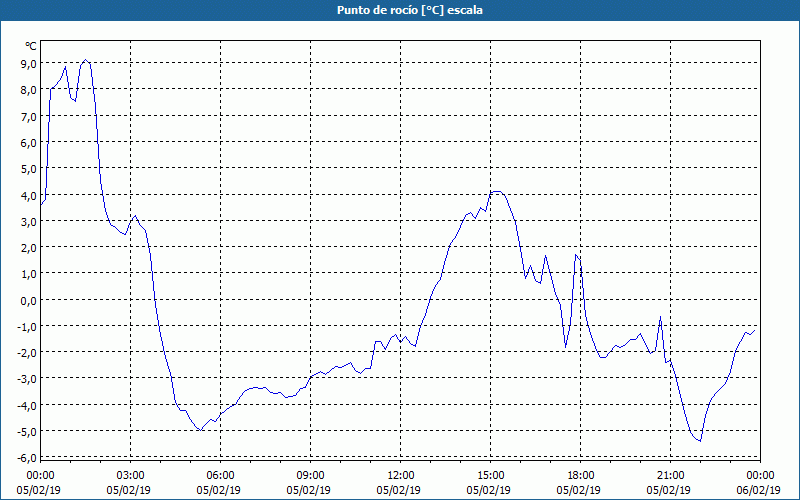Click the °C unit label above the y-axis

(x=31, y=46)
